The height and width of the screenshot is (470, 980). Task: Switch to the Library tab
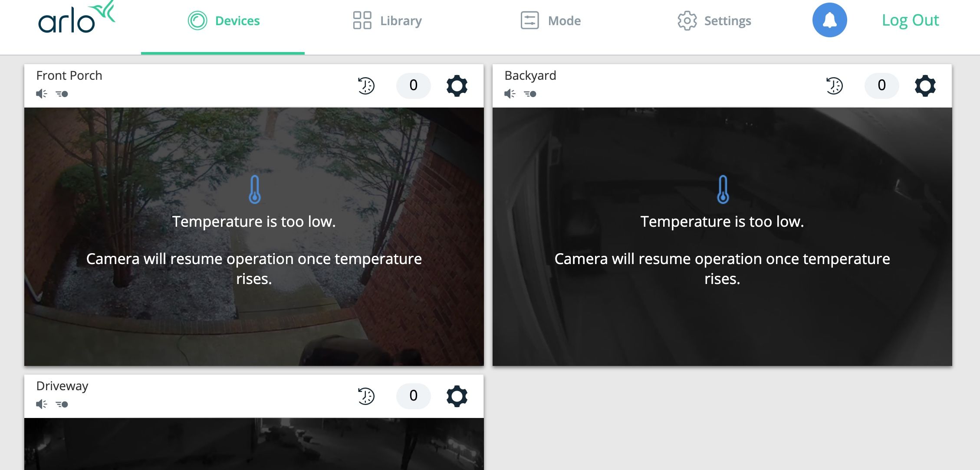click(x=386, y=20)
